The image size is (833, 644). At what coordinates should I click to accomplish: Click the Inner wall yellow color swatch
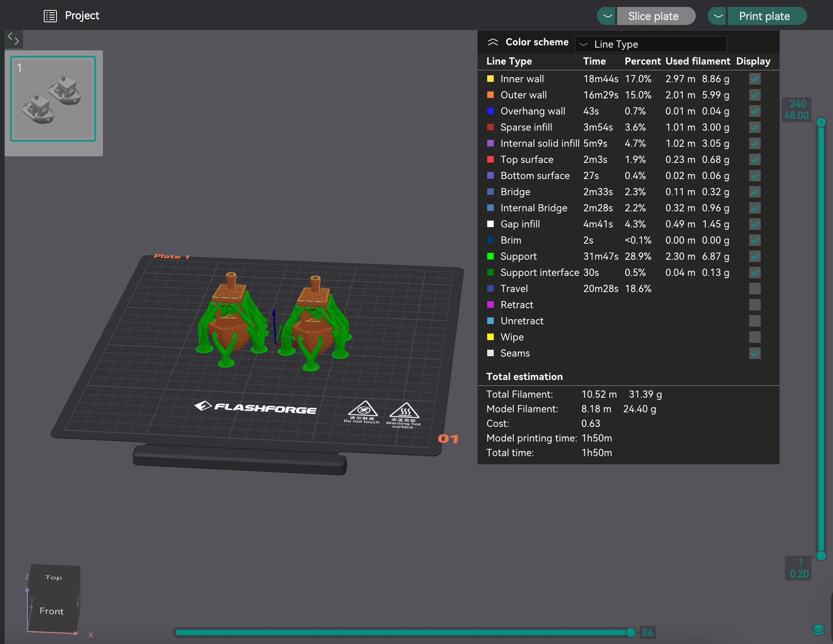coord(491,79)
